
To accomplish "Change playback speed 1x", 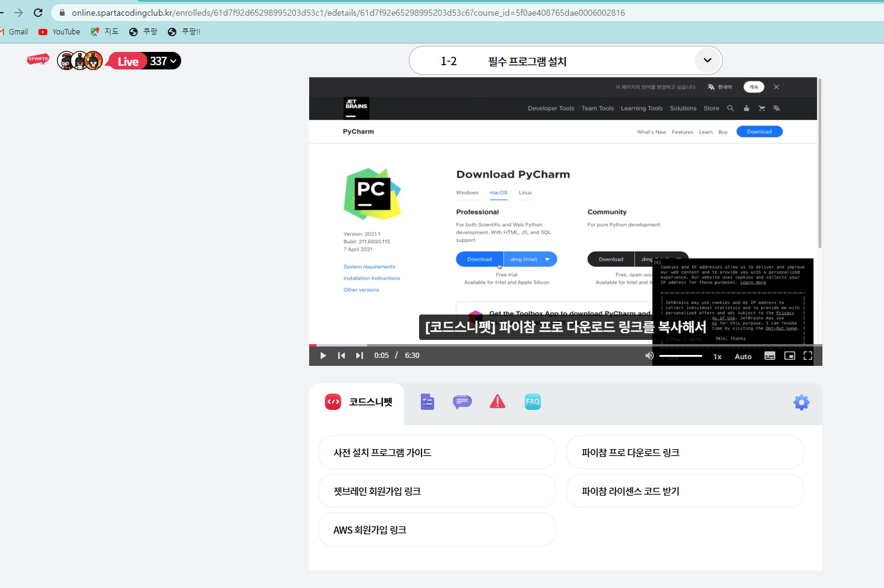I will pos(717,356).
